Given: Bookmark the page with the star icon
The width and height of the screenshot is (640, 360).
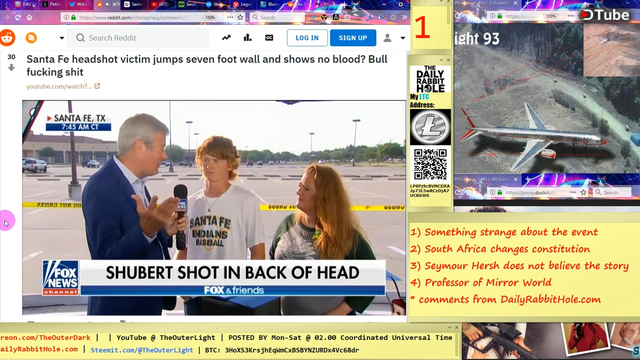Looking at the screenshot, I should (240, 17).
